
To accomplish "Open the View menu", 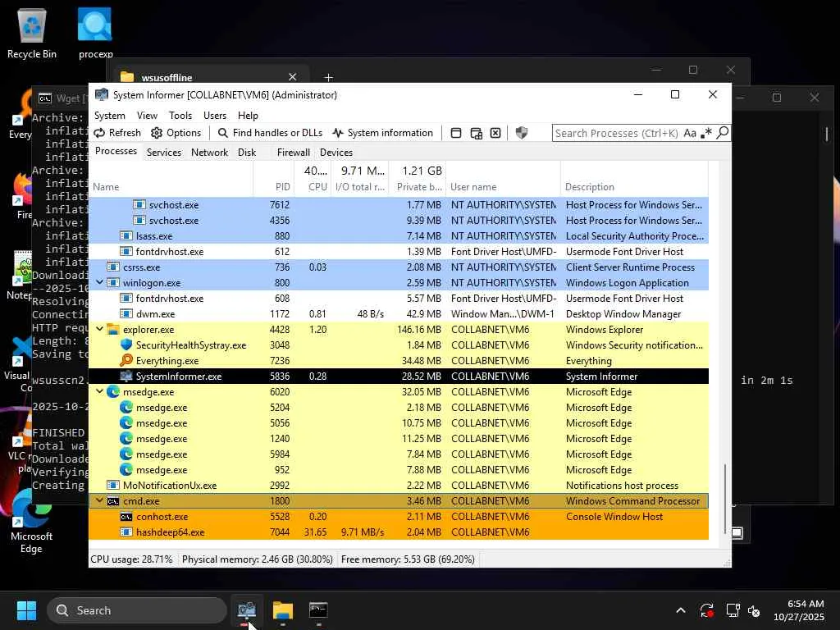I will (147, 115).
